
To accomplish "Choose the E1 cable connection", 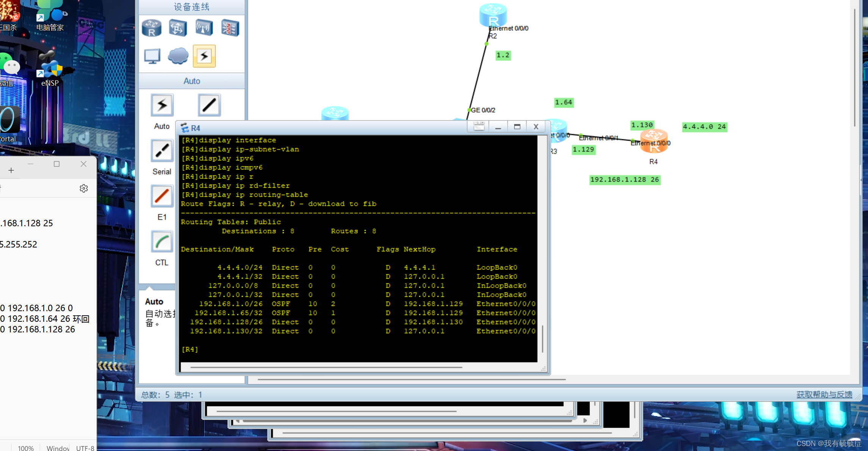I will coord(162,196).
